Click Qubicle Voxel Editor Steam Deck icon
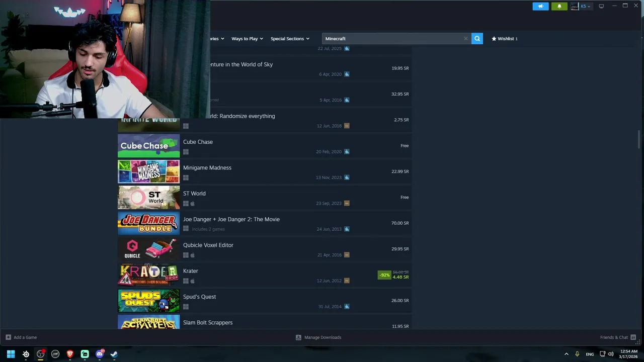Viewport: 644px width, 362px height. [x=347, y=255]
